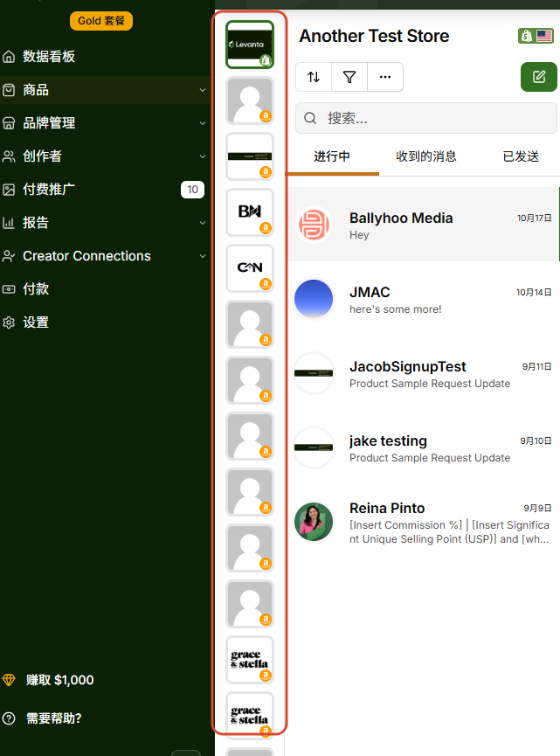
Task: Select the CN brand store thumbnail
Action: click(x=250, y=268)
